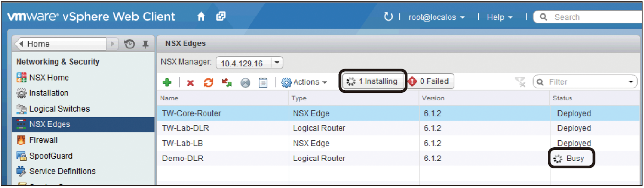Screen dimensions: 644x188
Task: Sort by the Type column header
Action: [x=354, y=98]
